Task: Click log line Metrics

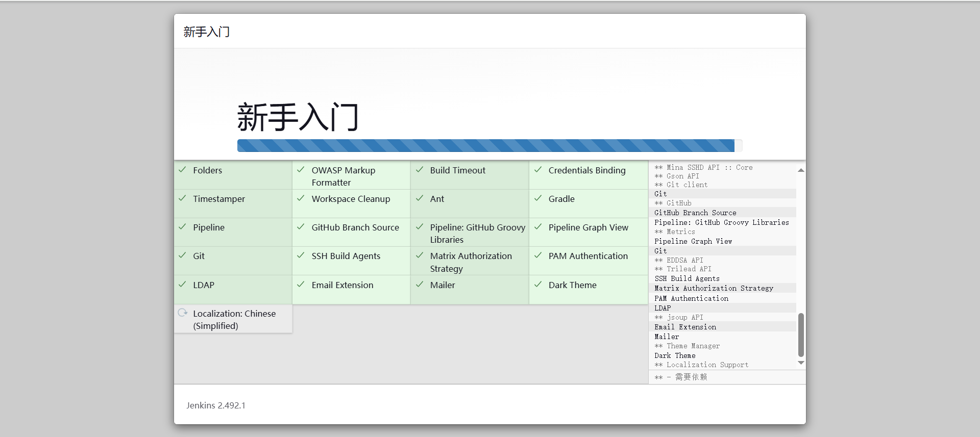Action: [675, 232]
